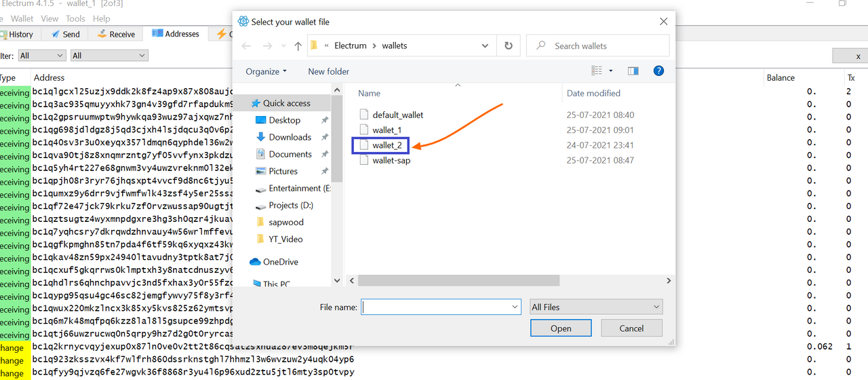Open the Organize menu

266,71
